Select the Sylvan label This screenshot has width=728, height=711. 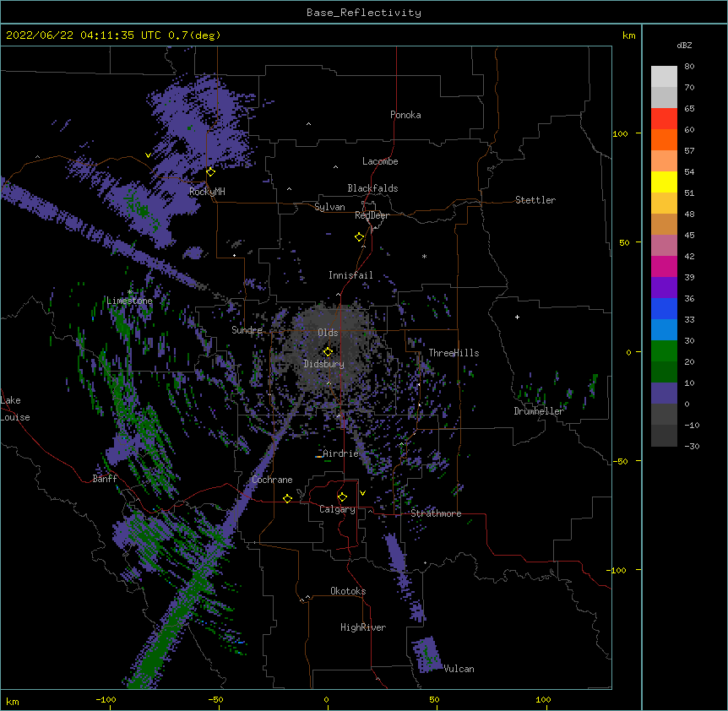(x=329, y=207)
